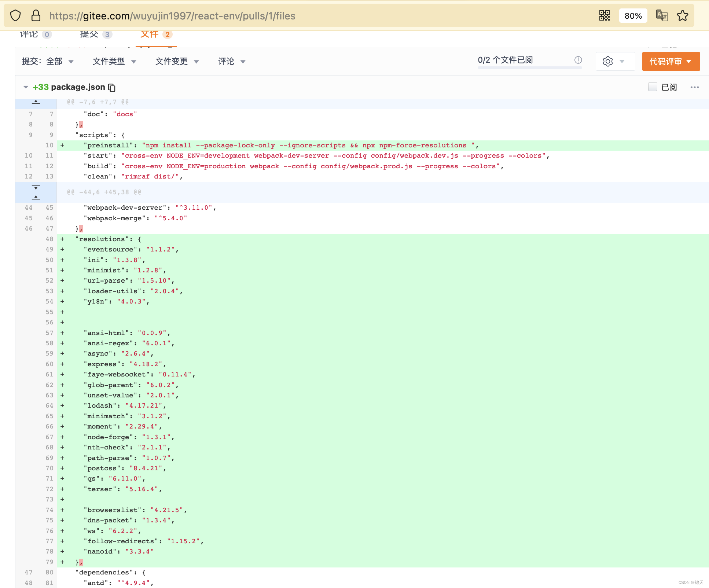Click the translate page icon
709x588 pixels.
tap(662, 16)
